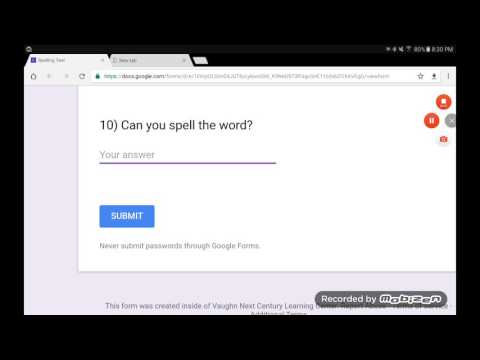Image resolution: width=480 pixels, height=360 pixels.
Task: Go forward with the forward arrow
Action: tap(66, 76)
